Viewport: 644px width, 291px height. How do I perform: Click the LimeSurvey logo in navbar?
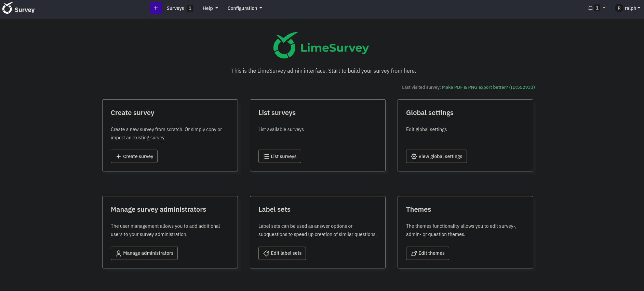[x=18, y=8]
